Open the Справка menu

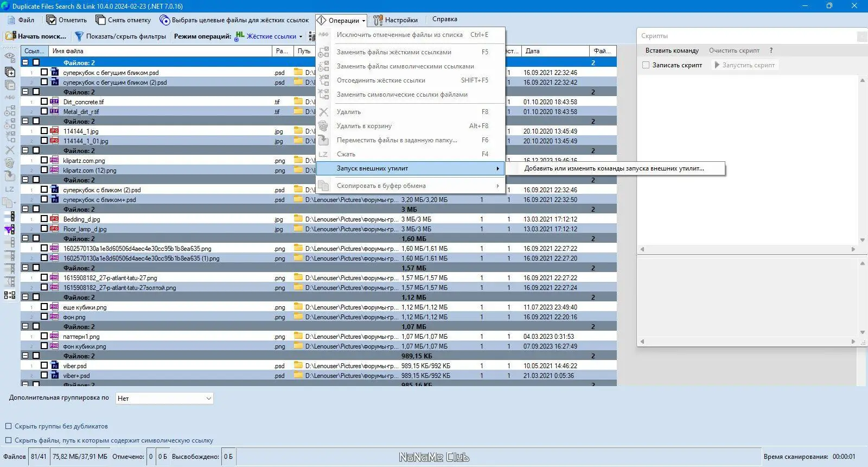click(x=444, y=19)
